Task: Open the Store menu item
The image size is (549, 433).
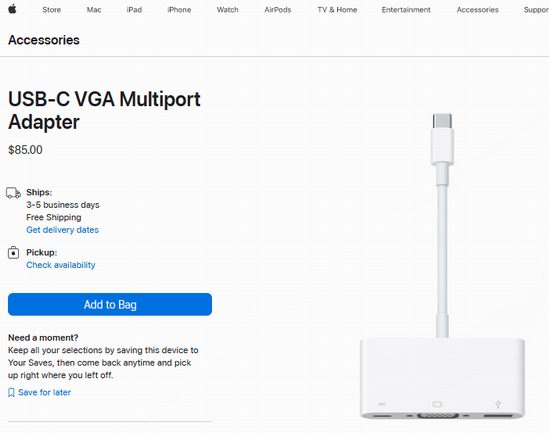Action: [x=52, y=10]
